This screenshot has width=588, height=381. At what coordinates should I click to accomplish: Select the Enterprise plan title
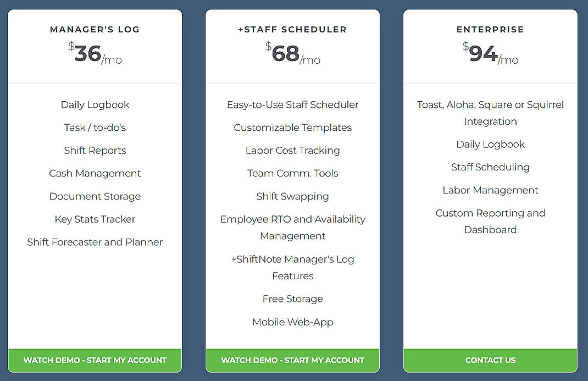(x=490, y=29)
